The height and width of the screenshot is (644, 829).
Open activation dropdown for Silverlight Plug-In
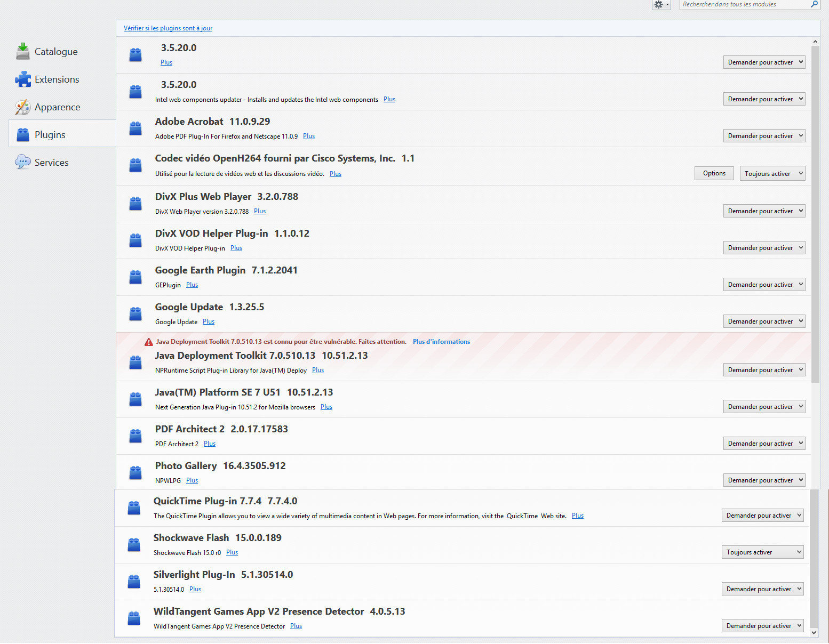coord(762,589)
